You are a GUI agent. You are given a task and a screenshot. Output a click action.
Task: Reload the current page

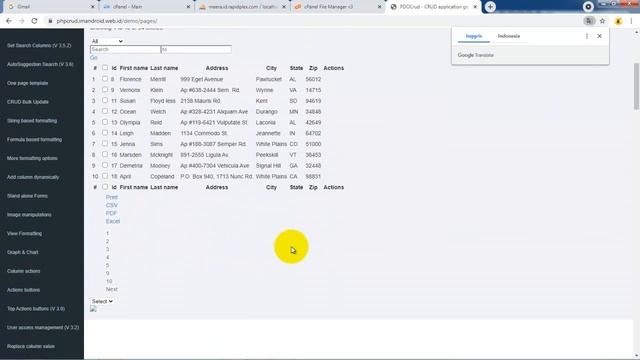(x=34, y=21)
